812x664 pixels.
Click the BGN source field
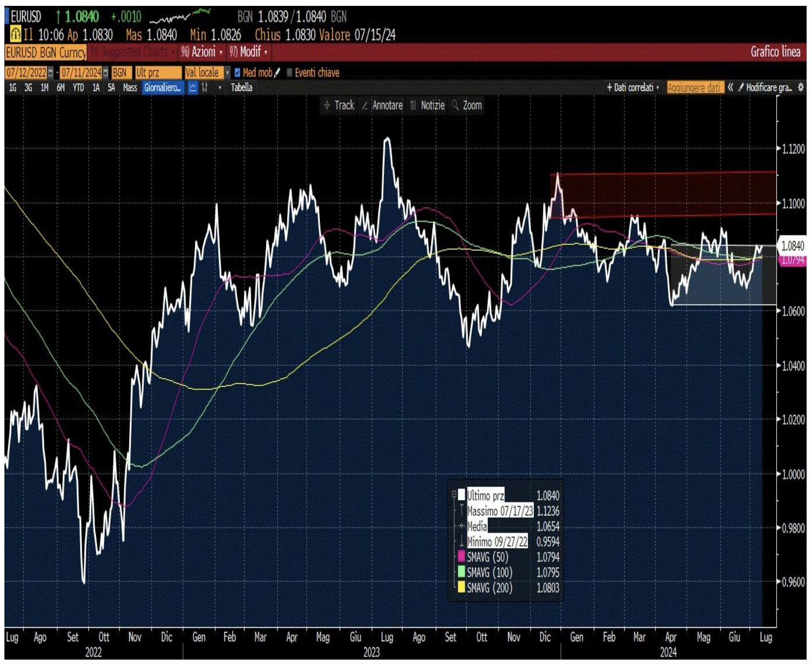coord(121,73)
